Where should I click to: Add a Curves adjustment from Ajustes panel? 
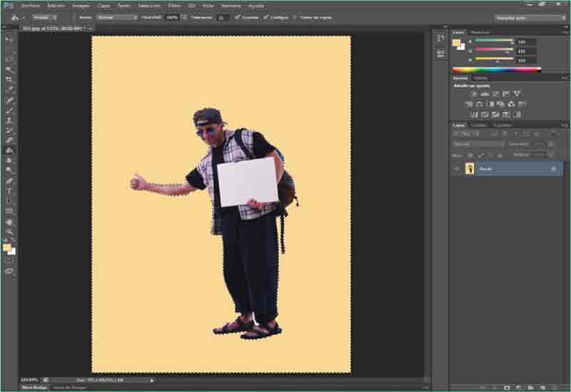click(x=495, y=94)
